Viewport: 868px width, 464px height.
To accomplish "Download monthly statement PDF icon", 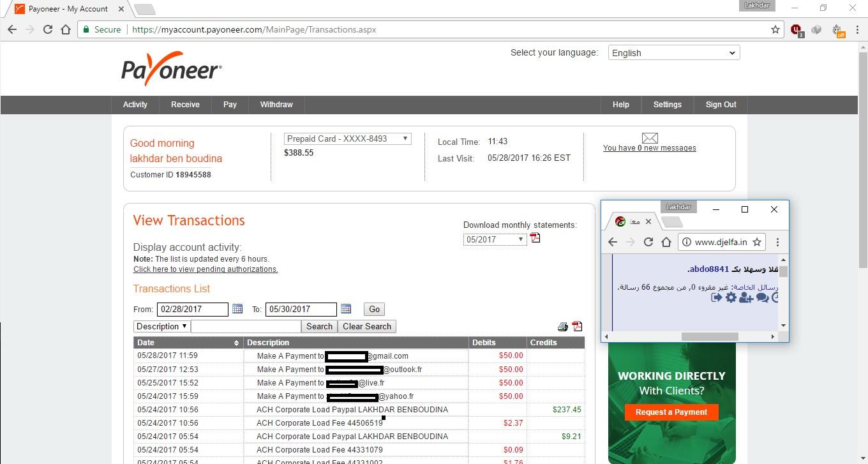I will coord(535,238).
